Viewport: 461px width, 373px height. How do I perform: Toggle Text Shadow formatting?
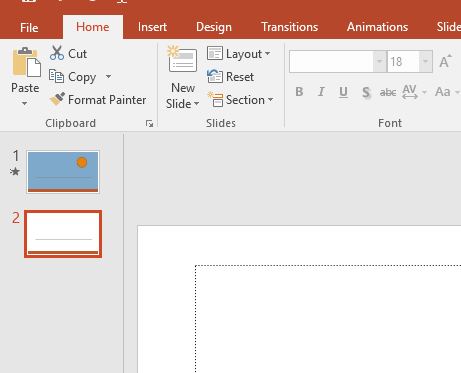366,92
